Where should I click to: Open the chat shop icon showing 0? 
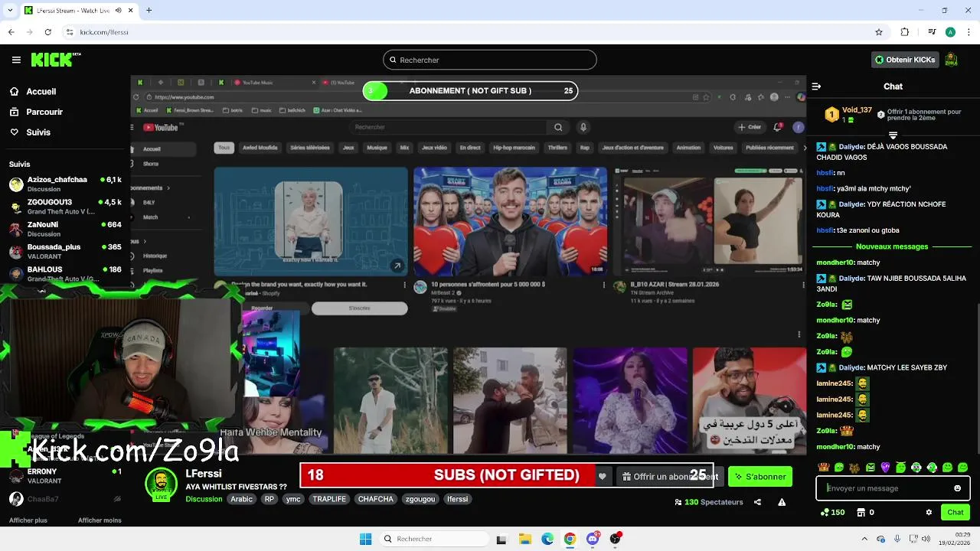[x=865, y=512]
